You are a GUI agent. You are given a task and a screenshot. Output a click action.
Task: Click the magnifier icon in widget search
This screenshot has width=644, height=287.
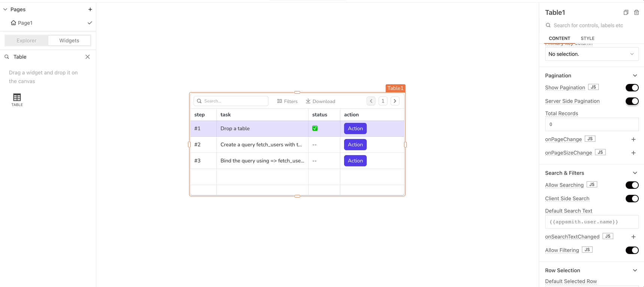tap(7, 57)
